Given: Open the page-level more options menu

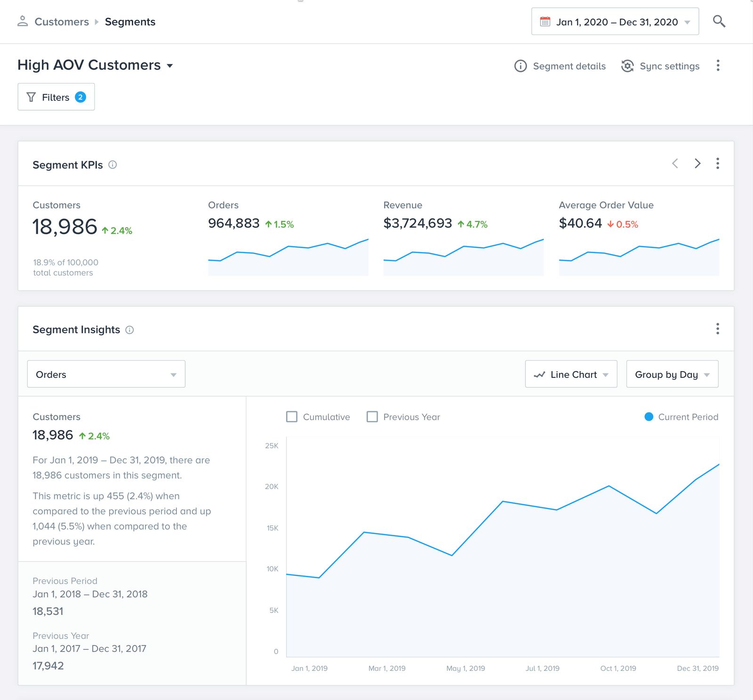Looking at the screenshot, I should pyautogui.click(x=718, y=65).
